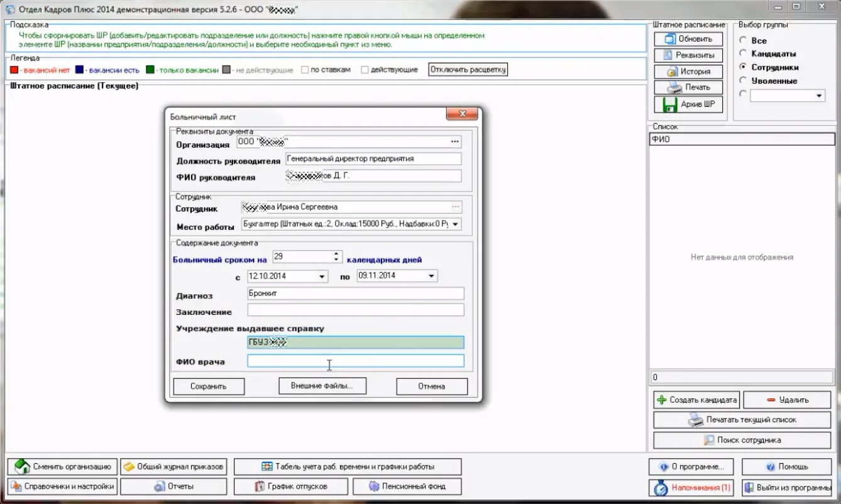Close the Больничный лист dialog

click(463, 114)
